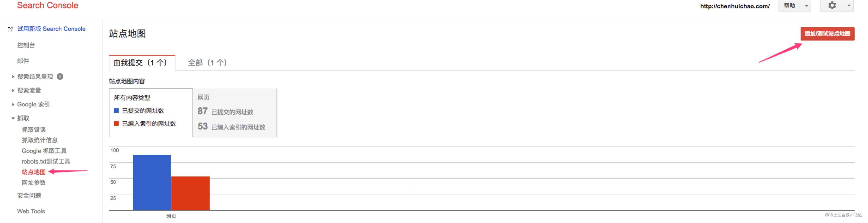Expand the 搜索流量 section
Image resolution: width=868 pixels, height=223 pixels.
pyautogui.click(x=13, y=91)
